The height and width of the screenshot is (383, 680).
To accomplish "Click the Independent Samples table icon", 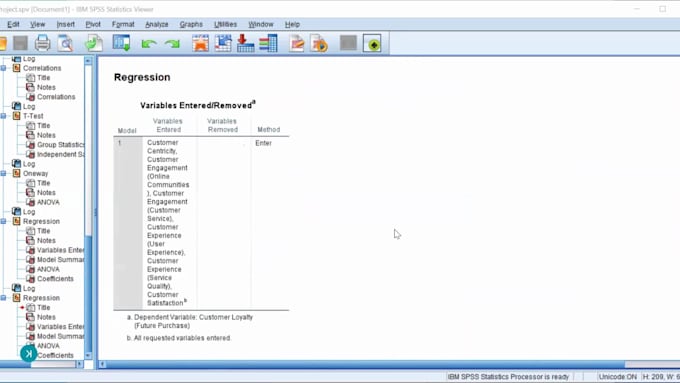I will pos(30,154).
